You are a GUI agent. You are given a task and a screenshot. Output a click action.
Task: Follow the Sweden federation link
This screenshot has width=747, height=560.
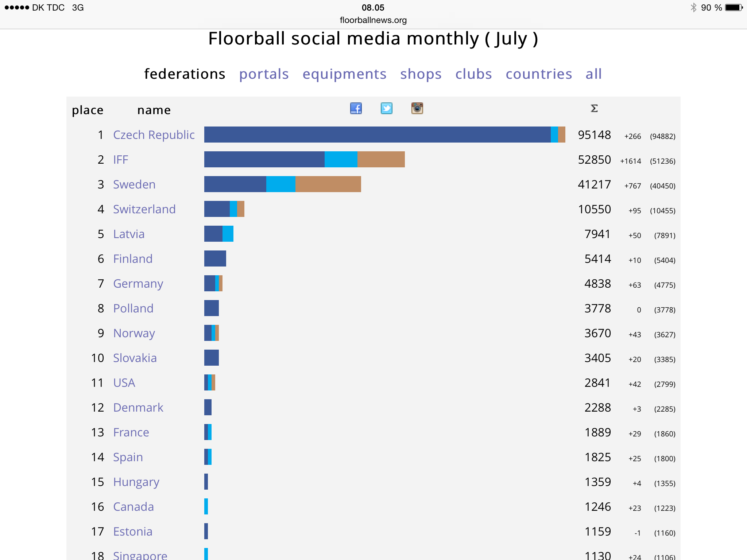pyautogui.click(x=134, y=184)
